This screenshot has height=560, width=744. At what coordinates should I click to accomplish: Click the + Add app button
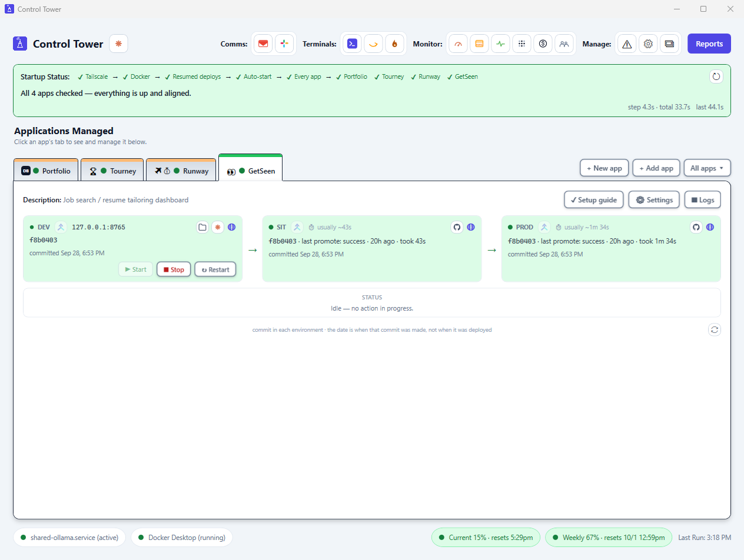656,168
